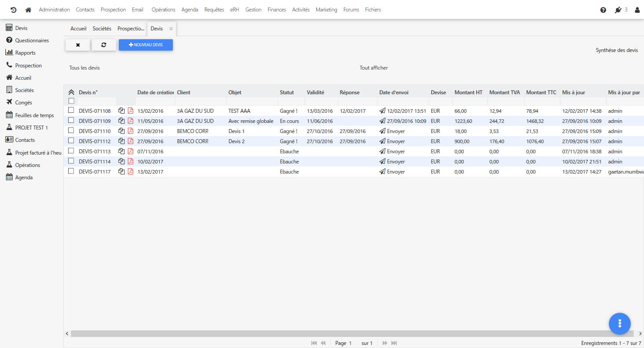The width and height of the screenshot is (644, 348).
Task: Click the send icon for DEVIS-071113
Action: [382, 151]
